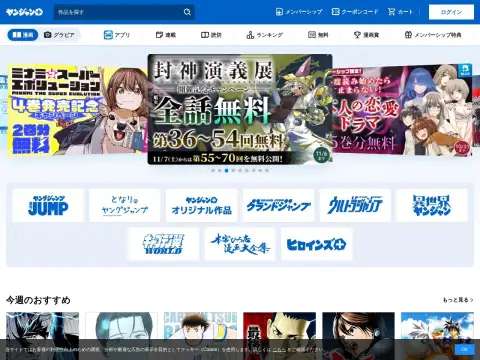Open the 封神演義展 全話無料 center banner
The height and width of the screenshot is (360, 480).
[240, 109]
